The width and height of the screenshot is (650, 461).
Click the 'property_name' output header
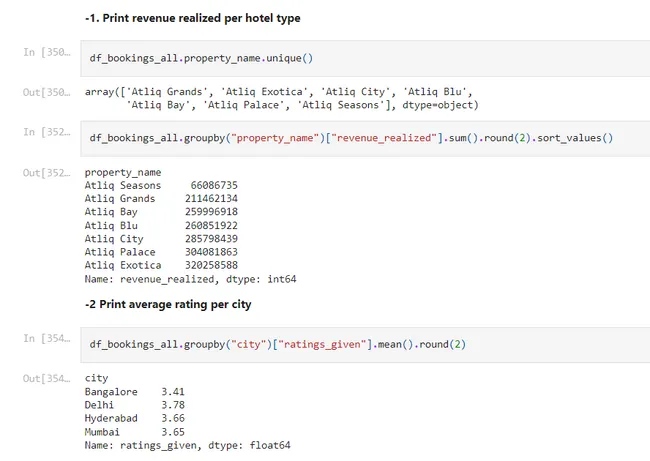pos(123,172)
